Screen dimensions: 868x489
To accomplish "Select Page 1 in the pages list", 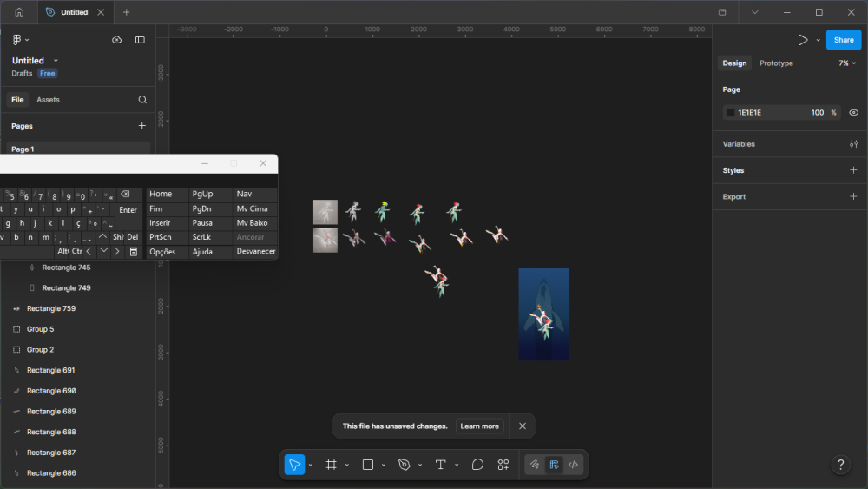I will click(78, 148).
